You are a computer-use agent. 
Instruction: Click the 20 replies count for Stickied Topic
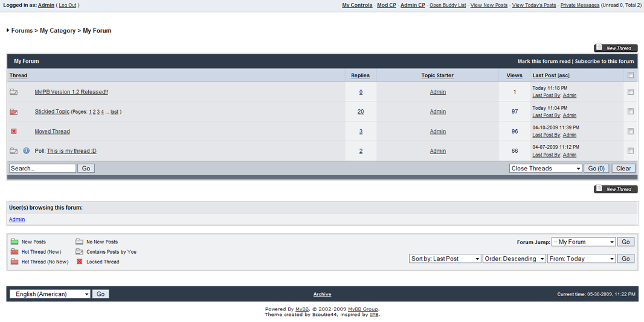point(361,111)
